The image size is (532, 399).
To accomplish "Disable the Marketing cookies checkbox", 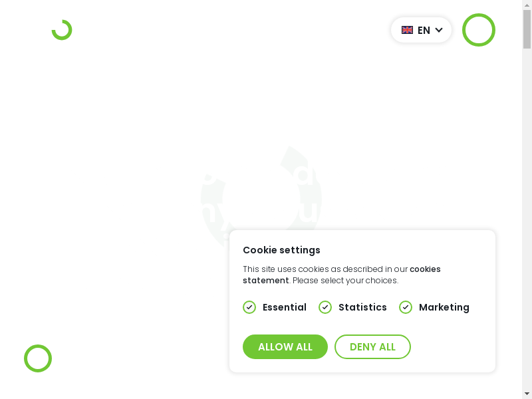I will [406, 307].
